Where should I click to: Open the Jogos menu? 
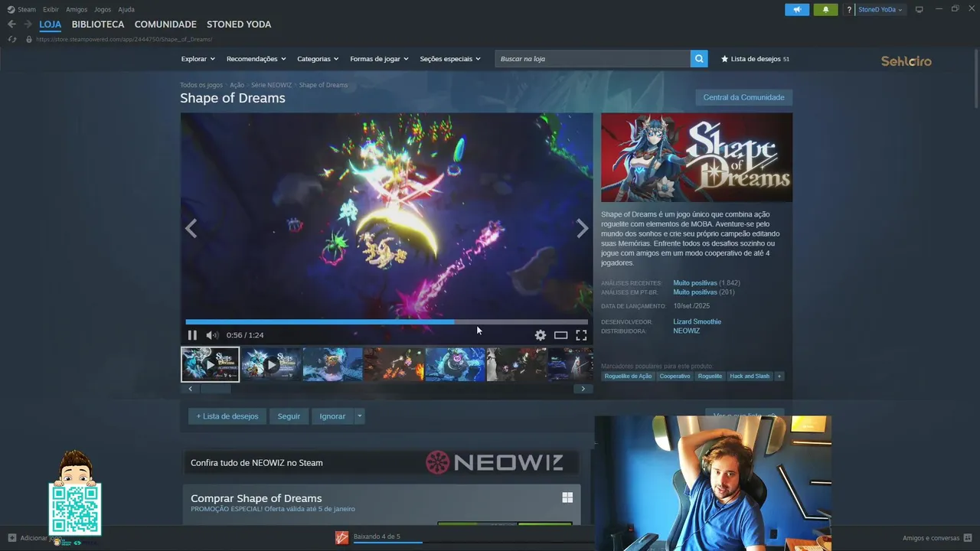tap(102, 9)
